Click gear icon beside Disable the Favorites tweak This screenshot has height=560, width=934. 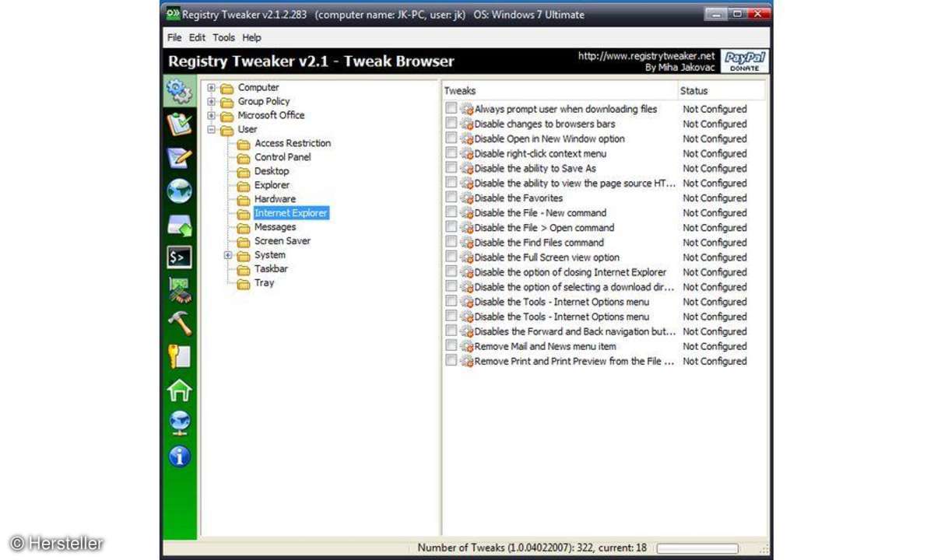(467, 198)
